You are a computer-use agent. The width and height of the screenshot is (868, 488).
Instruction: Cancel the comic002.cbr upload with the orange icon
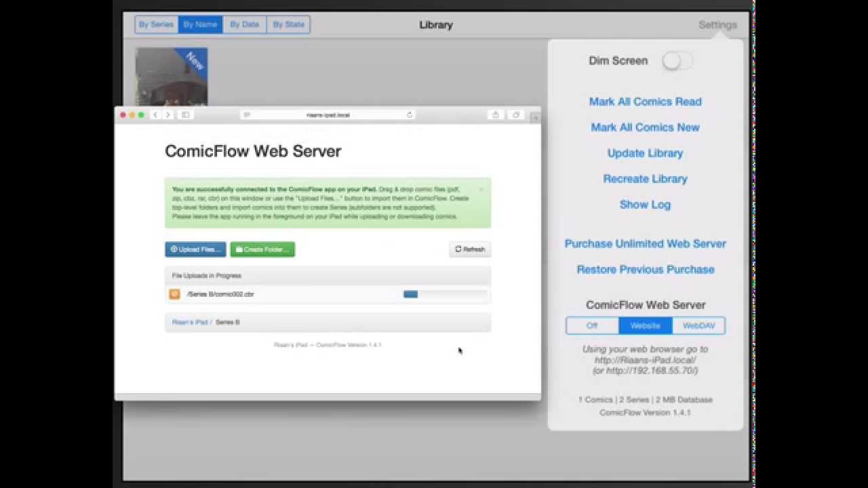pos(174,294)
